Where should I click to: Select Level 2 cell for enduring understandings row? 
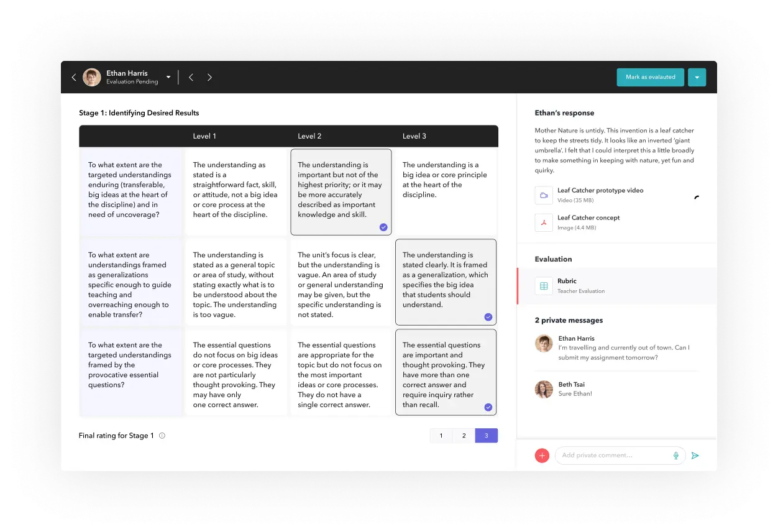click(x=341, y=191)
